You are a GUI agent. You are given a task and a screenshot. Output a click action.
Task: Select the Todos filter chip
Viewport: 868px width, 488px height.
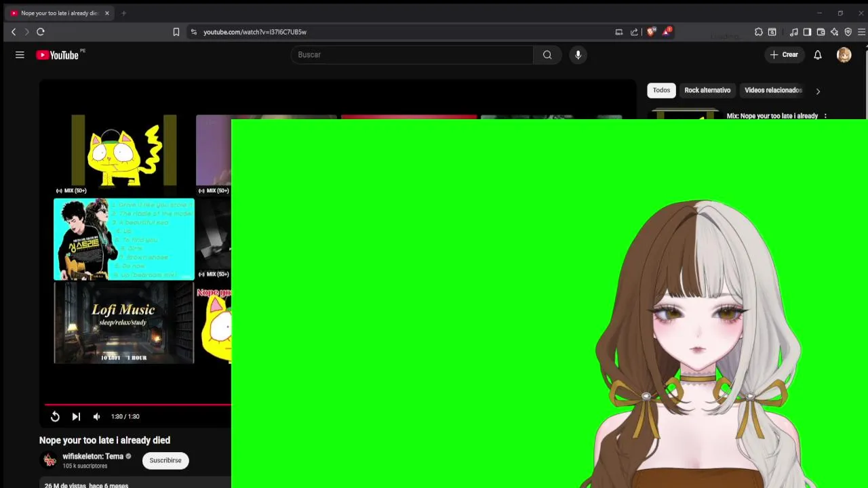tap(661, 90)
